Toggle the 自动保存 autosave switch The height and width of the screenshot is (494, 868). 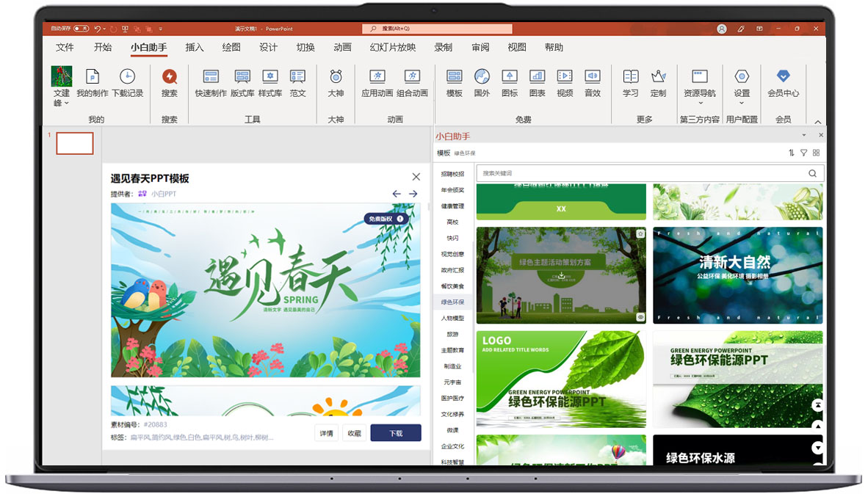click(81, 29)
